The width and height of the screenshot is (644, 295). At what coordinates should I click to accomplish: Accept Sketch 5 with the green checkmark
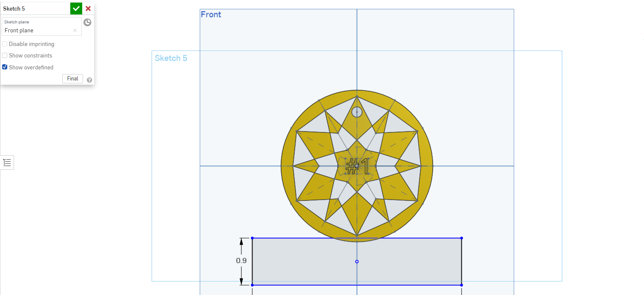(76, 9)
